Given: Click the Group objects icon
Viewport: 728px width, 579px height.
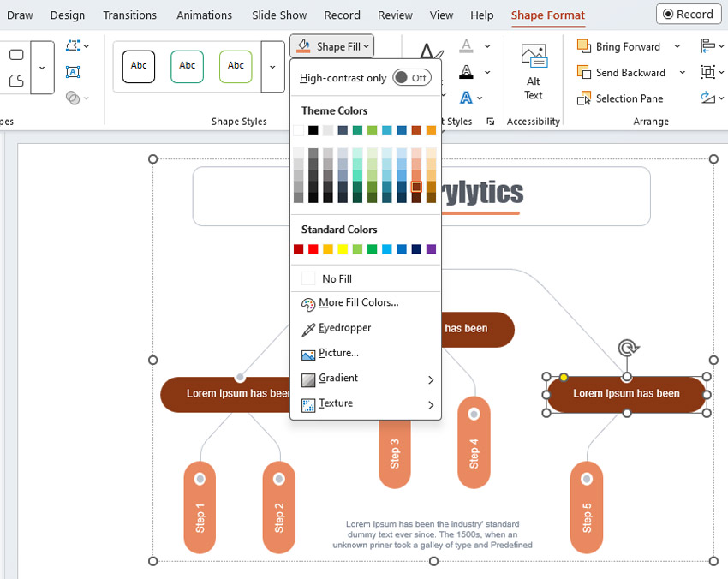Looking at the screenshot, I should coord(707,72).
